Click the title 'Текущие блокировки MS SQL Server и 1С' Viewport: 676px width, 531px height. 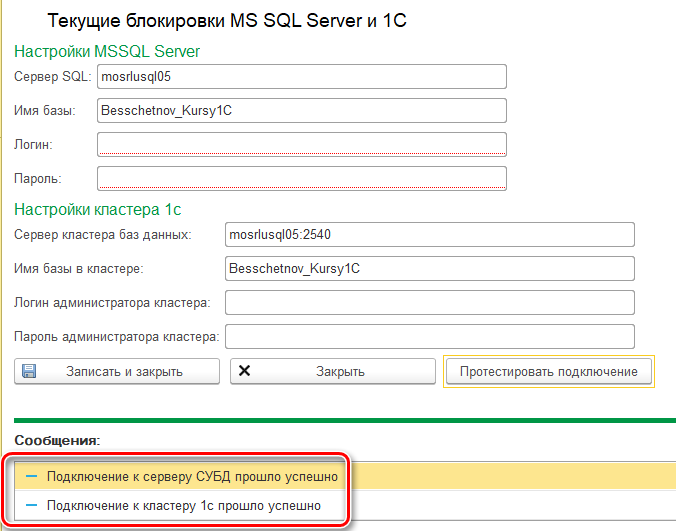click(227, 21)
